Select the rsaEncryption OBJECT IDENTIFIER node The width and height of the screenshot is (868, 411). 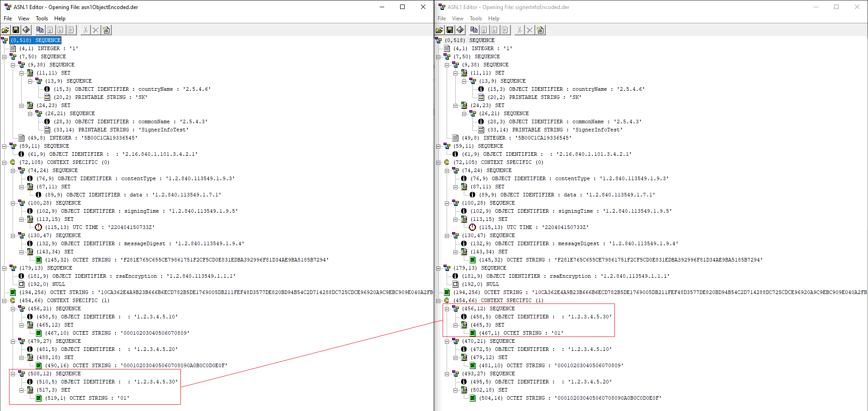[113, 276]
